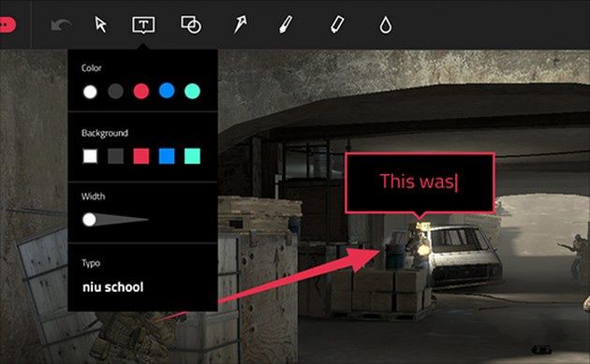Set background to dark gray square

(x=115, y=156)
